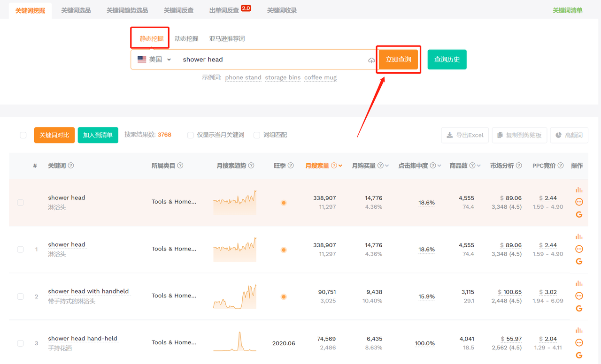
Task: Click bar chart icon for shower head hand-held
Action: (x=579, y=331)
